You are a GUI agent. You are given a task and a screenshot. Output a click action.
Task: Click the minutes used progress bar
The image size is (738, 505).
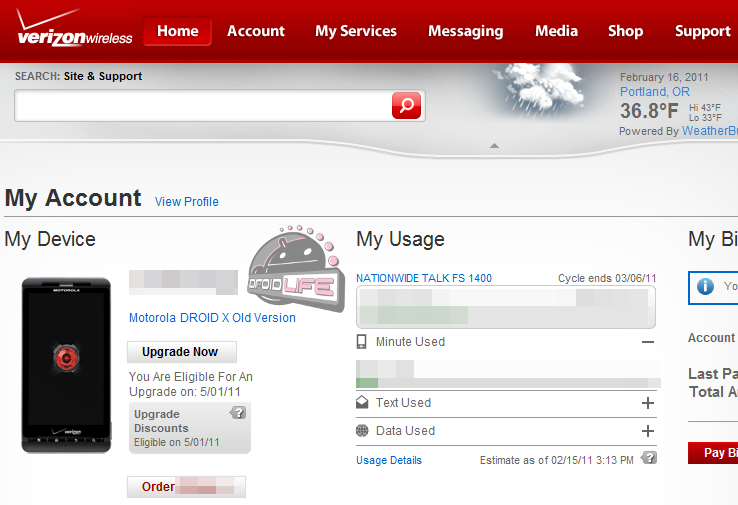pyautogui.click(x=508, y=382)
